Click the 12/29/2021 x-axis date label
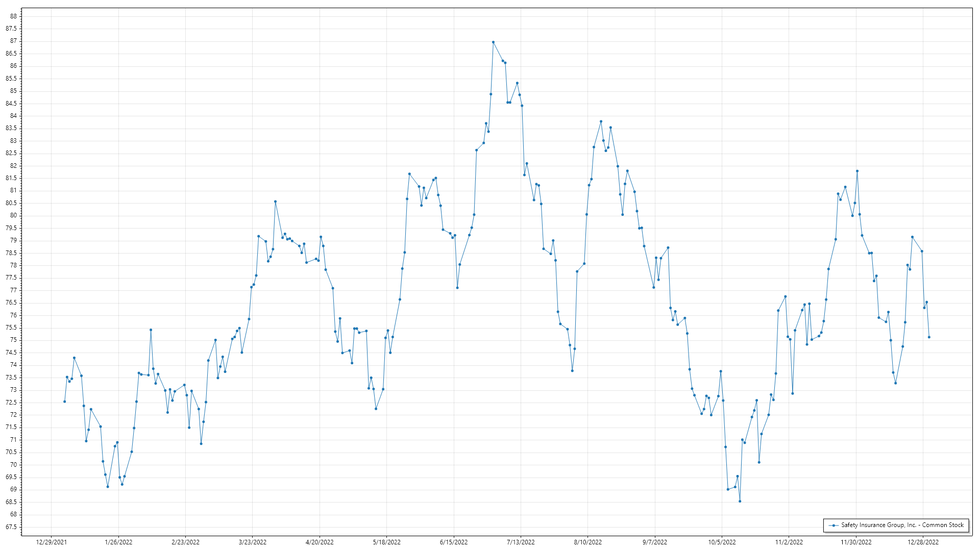The width and height of the screenshot is (980, 551). pos(51,542)
